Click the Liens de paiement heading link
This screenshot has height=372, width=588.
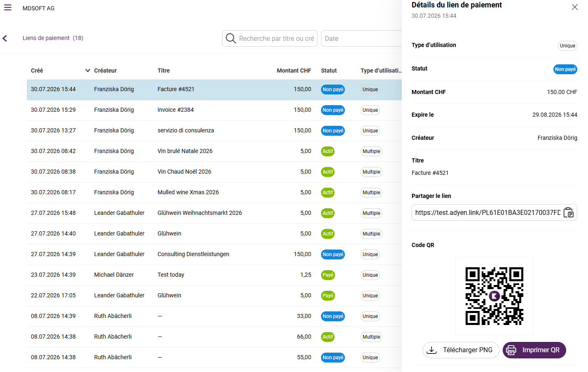point(53,38)
